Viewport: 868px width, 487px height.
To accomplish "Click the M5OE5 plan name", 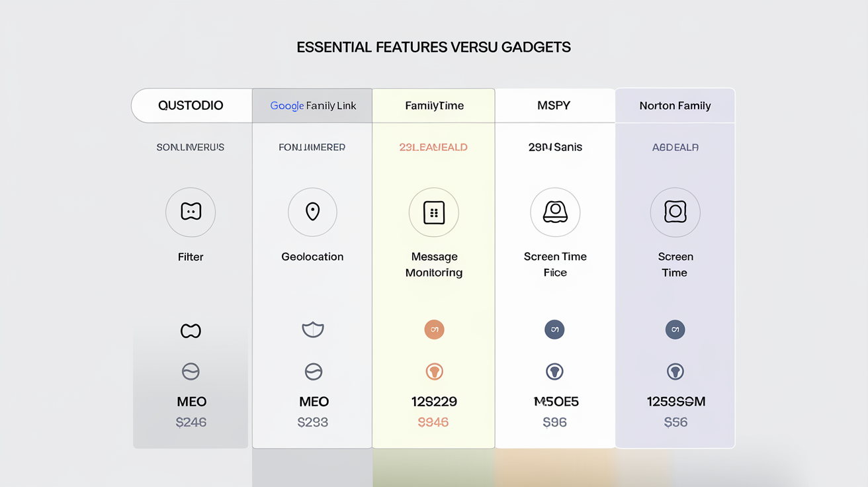I will 556,402.
